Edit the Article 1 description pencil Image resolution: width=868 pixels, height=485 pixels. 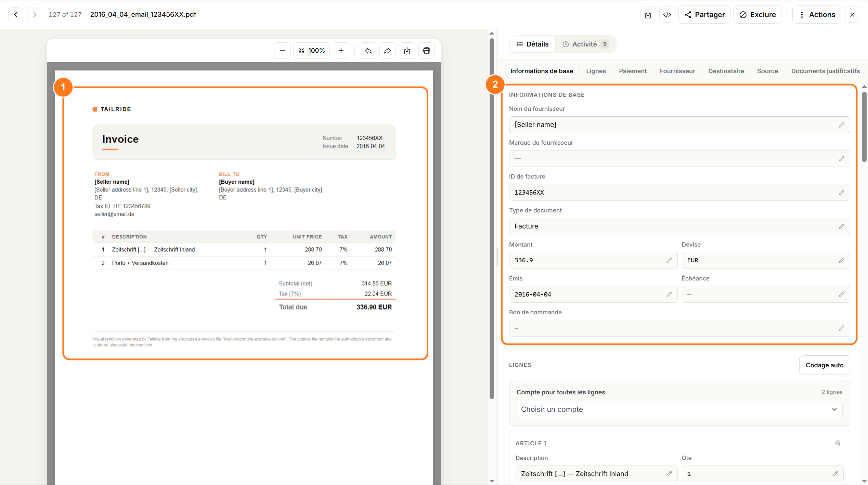669,474
